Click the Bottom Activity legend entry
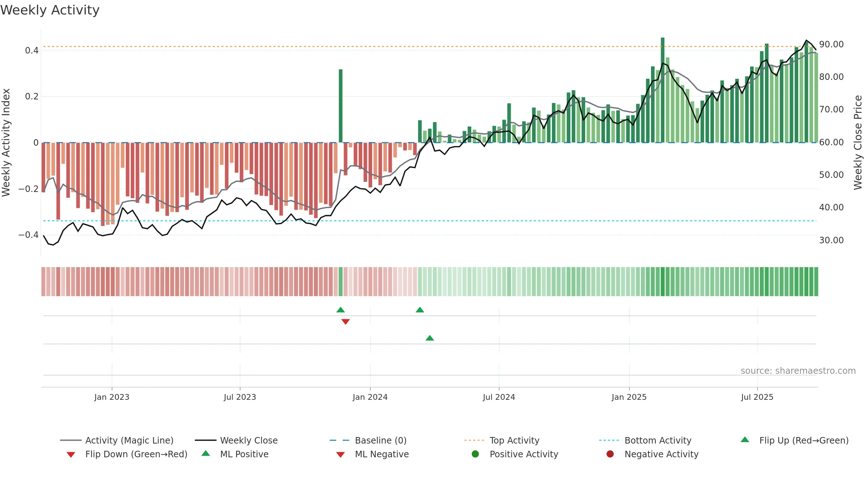868x488 pixels. [645, 440]
